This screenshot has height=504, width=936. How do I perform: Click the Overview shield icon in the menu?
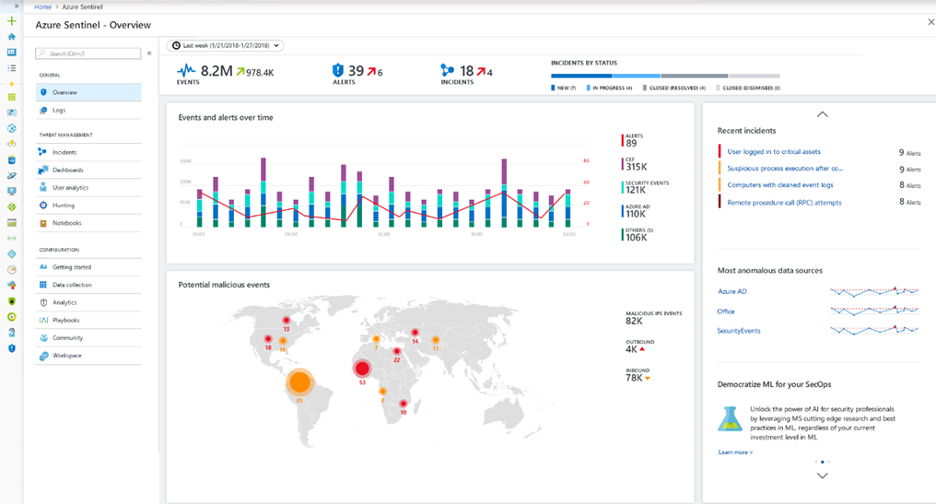tap(43, 93)
